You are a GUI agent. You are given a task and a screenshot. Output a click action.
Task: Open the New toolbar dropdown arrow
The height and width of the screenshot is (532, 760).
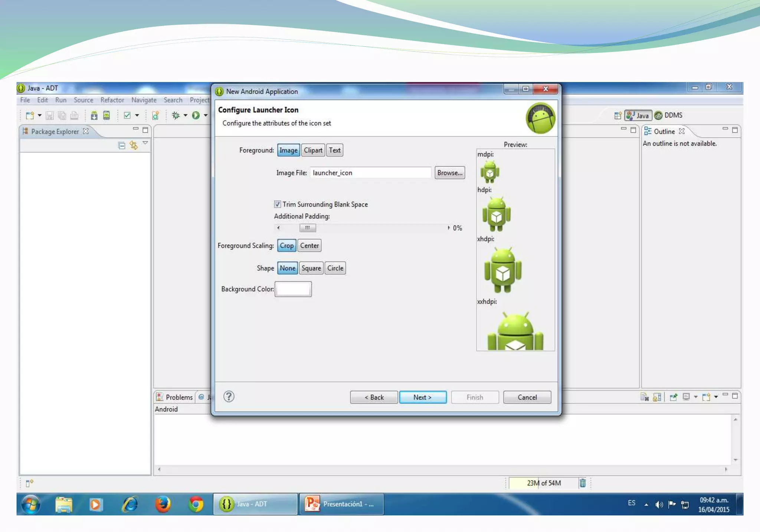39,116
